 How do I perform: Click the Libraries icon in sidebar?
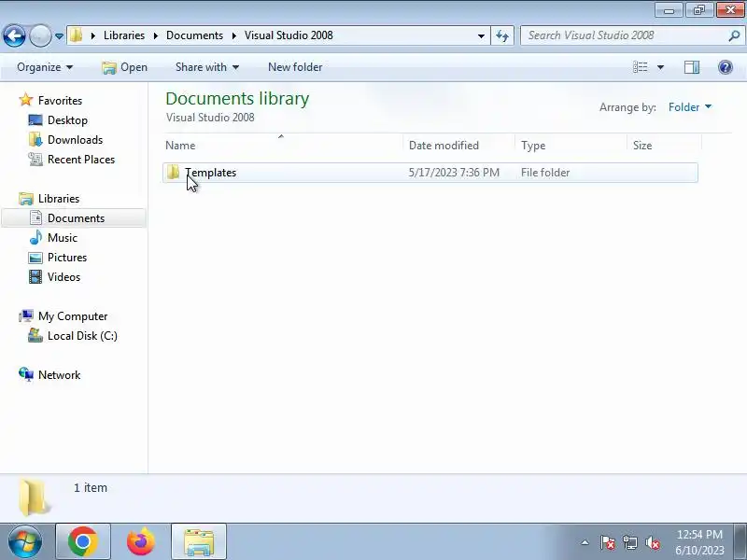point(26,199)
